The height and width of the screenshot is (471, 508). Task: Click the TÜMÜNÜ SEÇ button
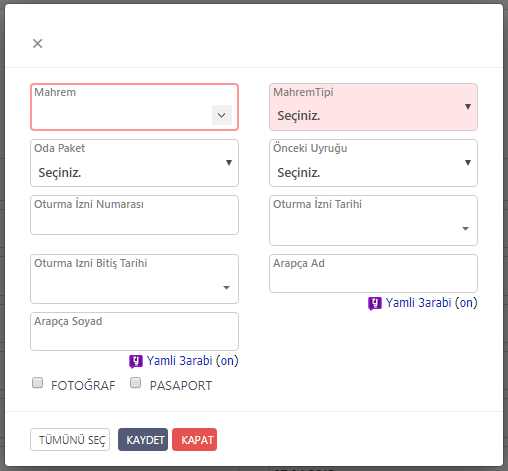pos(70,440)
